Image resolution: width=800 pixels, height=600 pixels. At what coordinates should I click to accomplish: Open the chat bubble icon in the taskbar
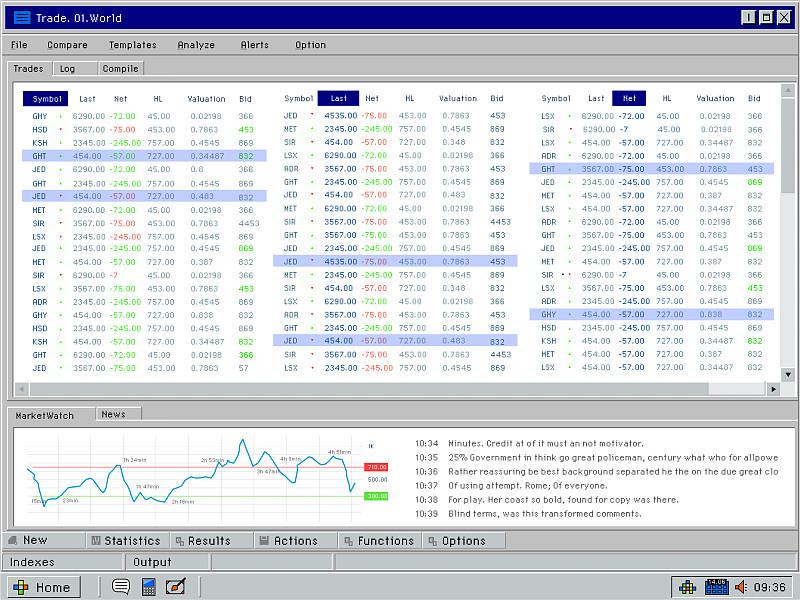tap(120, 587)
